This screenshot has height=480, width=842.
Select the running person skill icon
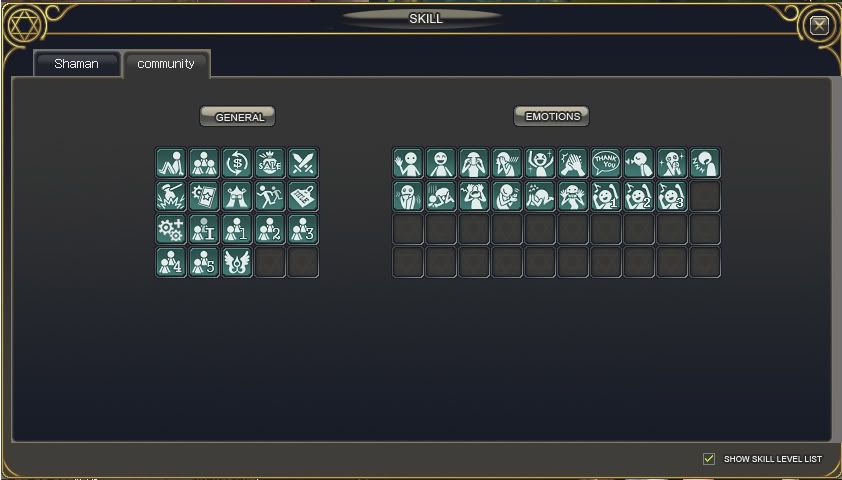(x=270, y=196)
